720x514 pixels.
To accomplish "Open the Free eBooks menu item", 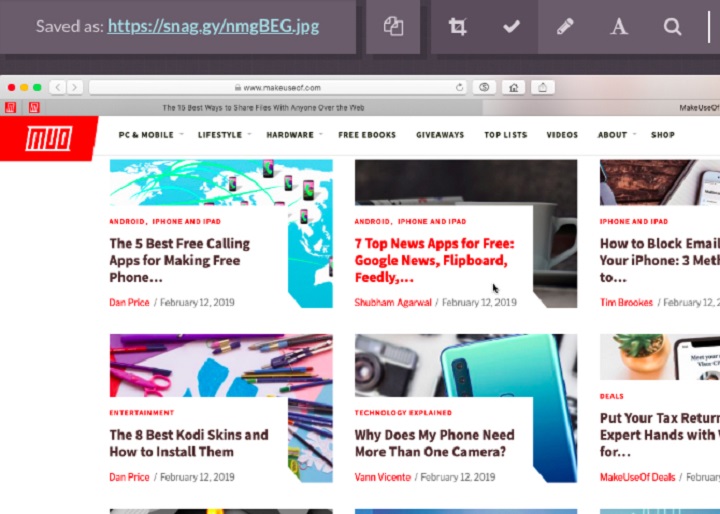I will (367, 135).
